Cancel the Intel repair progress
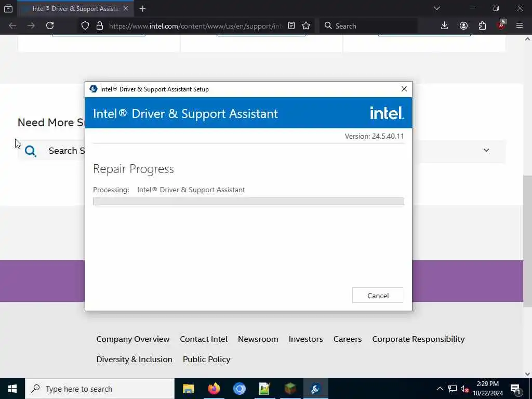 (x=378, y=295)
